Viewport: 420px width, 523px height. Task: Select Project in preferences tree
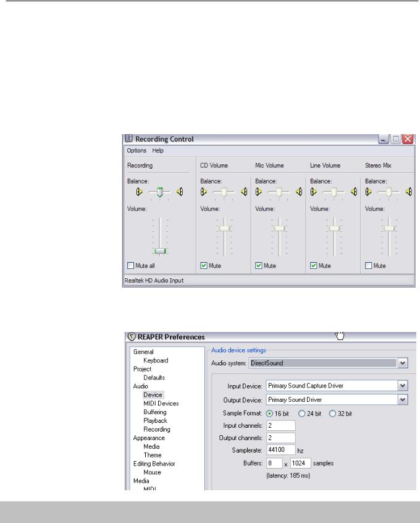tap(142, 369)
